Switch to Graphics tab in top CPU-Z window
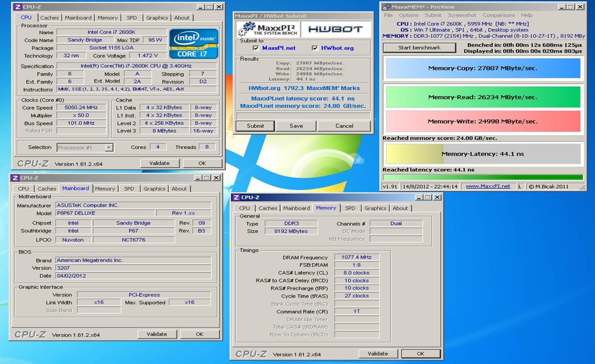 click(157, 18)
